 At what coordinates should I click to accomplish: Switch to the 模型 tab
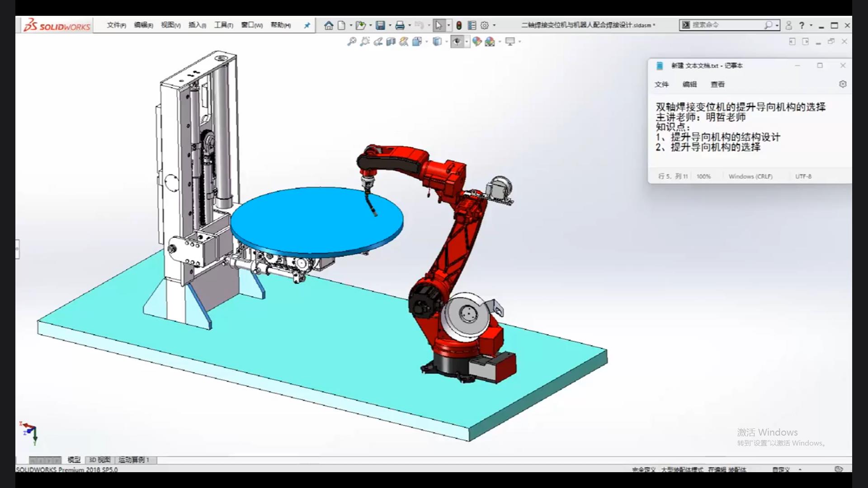click(74, 460)
